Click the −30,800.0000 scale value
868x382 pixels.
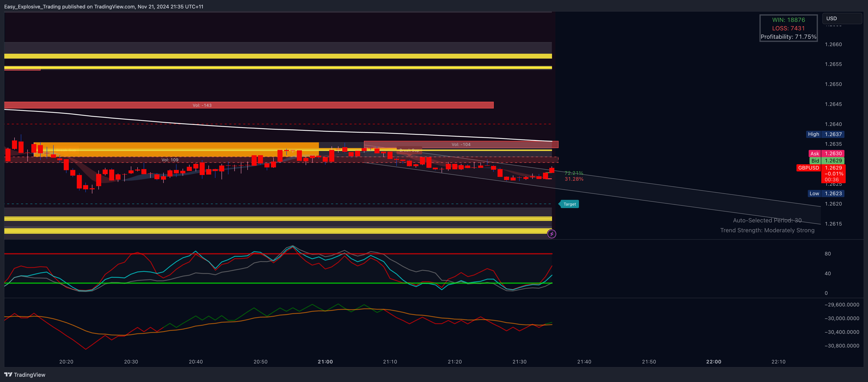[x=842, y=346]
